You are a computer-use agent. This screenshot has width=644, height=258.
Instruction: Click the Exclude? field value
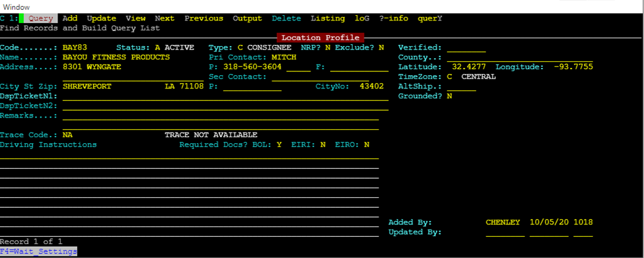(x=381, y=48)
